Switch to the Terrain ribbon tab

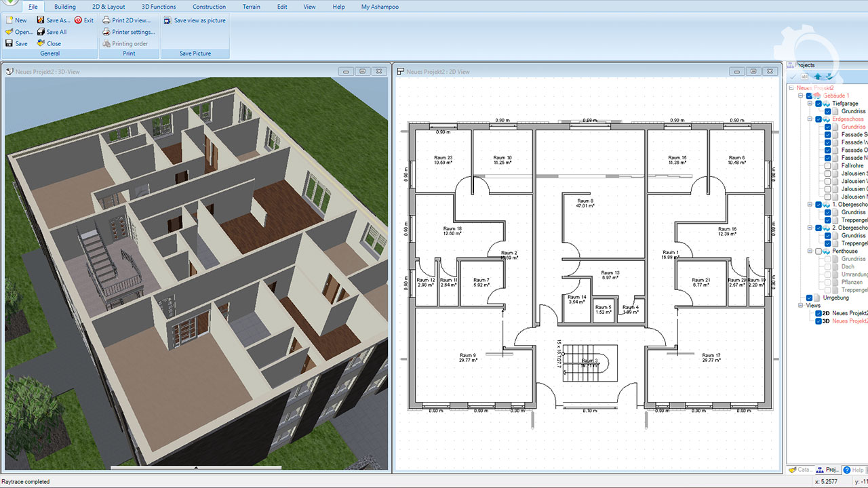(251, 7)
